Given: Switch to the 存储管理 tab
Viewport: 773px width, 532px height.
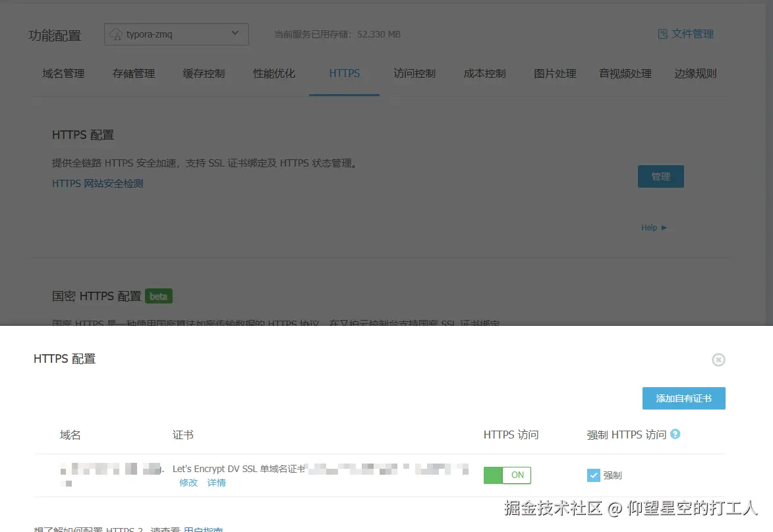Looking at the screenshot, I should (x=134, y=73).
